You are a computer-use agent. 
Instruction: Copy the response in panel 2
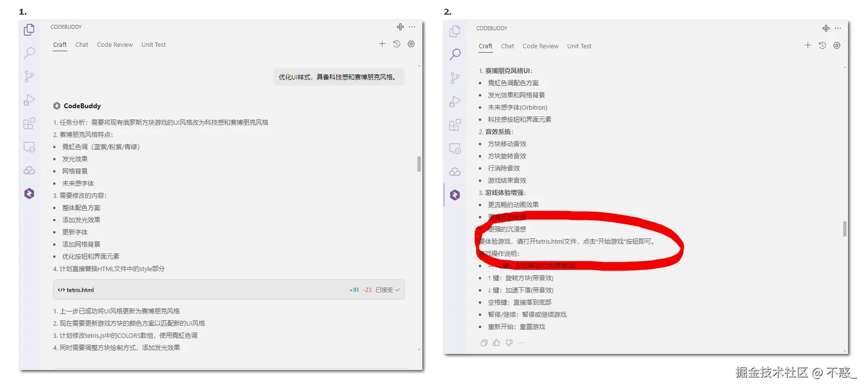click(484, 343)
